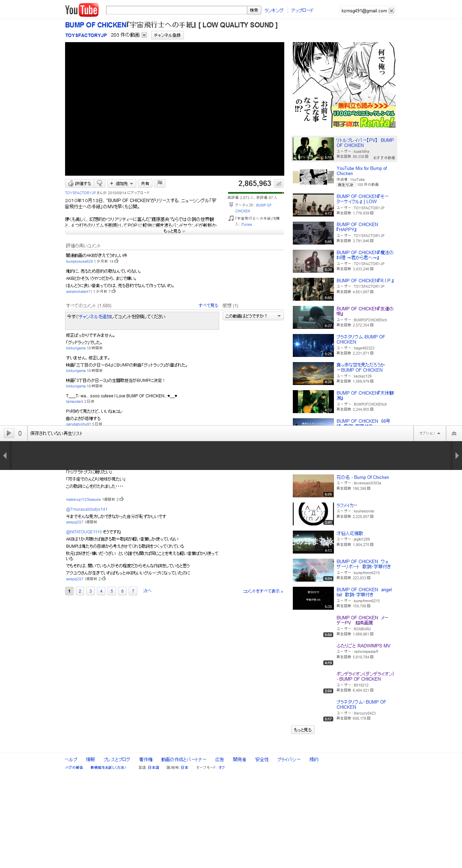Toggle the セーフモード オフ setting
Screen dimensions: 462x868
pyautogui.click(x=222, y=767)
